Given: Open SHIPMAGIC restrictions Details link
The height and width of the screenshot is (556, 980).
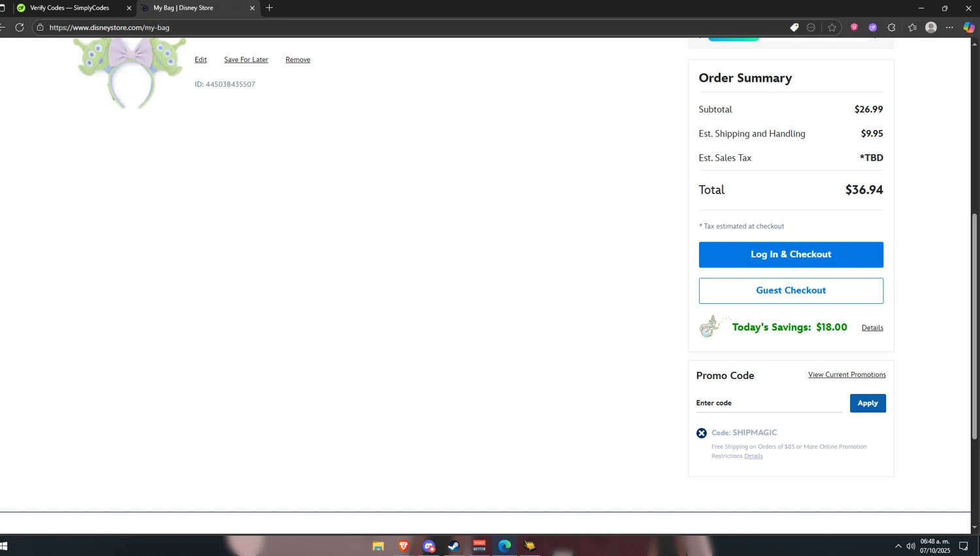Looking at the screenshot, I should pos(753,456).
